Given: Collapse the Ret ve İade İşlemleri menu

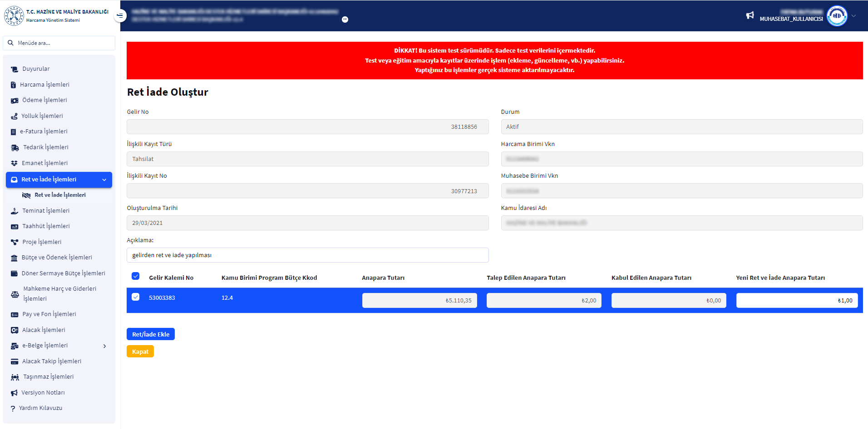Looking at the screenshot, I should 104,180.
